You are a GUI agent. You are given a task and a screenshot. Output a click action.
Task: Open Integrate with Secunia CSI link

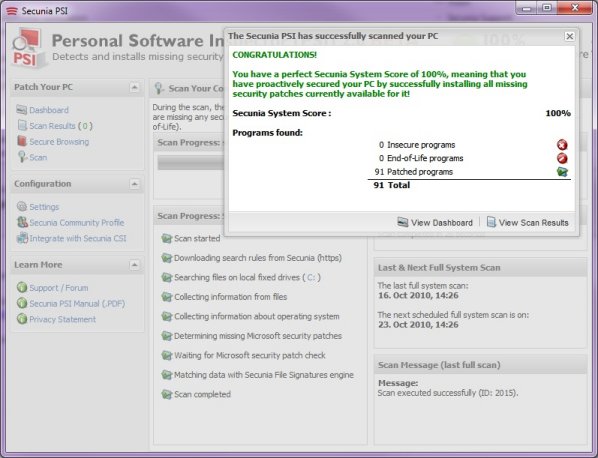coord(78,238)
